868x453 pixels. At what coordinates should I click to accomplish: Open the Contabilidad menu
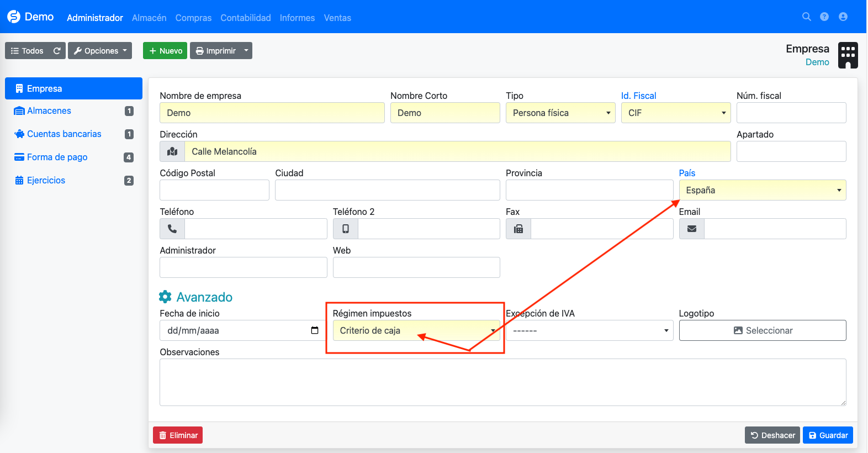pos(246,18)
